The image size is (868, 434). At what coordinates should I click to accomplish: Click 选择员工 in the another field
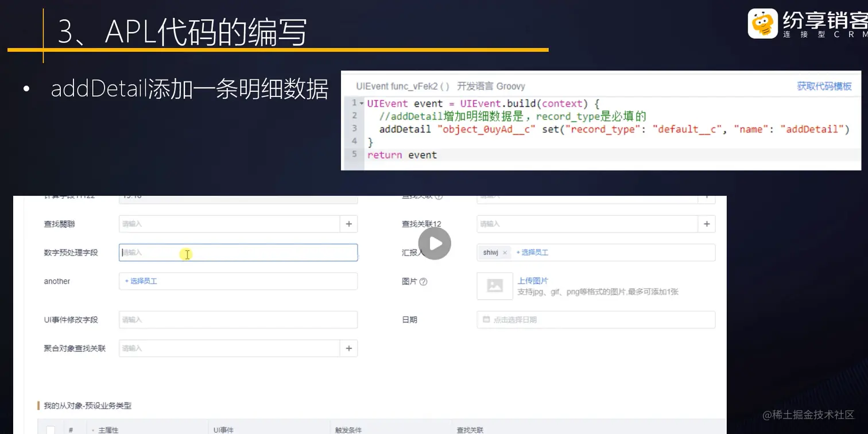[141, 281]
